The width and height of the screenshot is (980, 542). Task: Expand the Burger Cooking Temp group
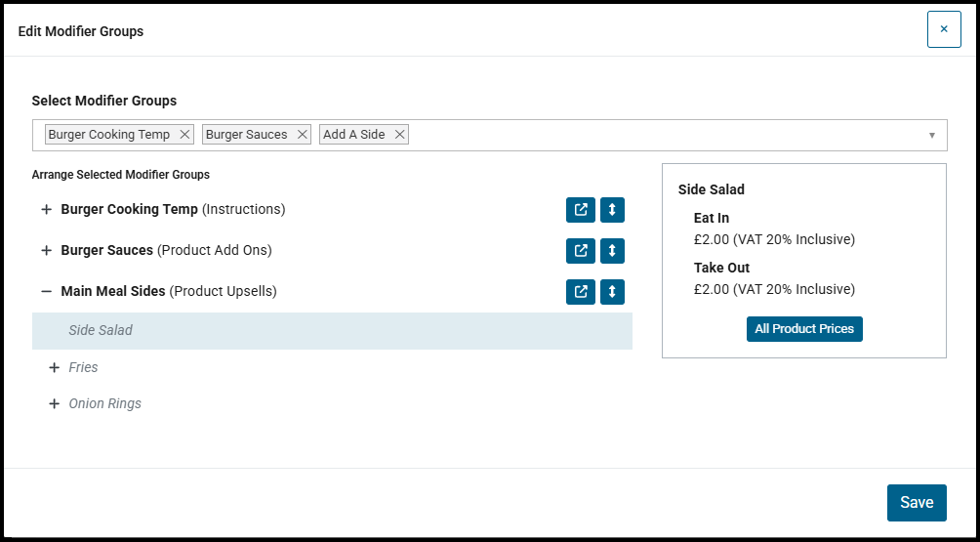[46, 209]
